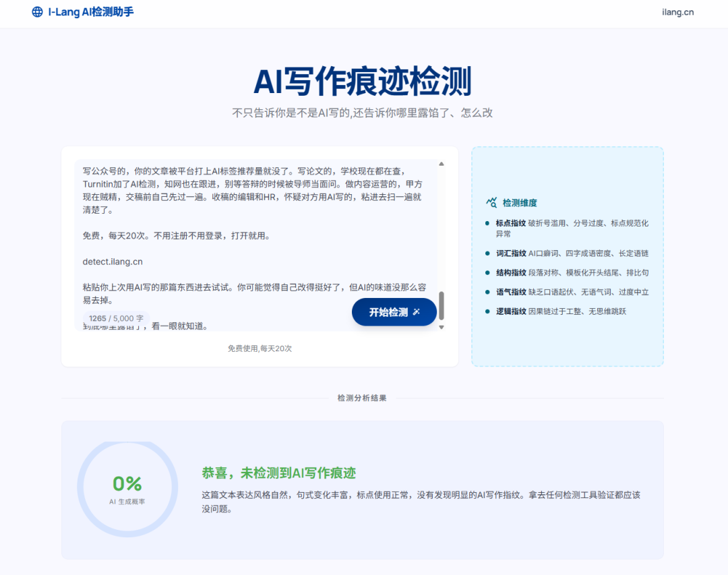Click the 1265 / 5,000 字 character counter
728x575 pixels.
tap(115, 317)
